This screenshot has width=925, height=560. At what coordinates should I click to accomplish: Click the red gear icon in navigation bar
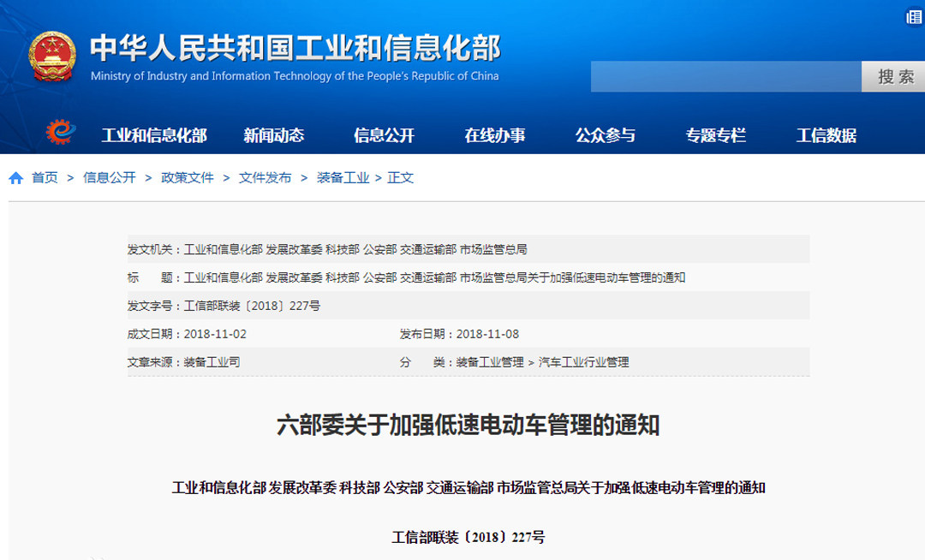[61, 134]
